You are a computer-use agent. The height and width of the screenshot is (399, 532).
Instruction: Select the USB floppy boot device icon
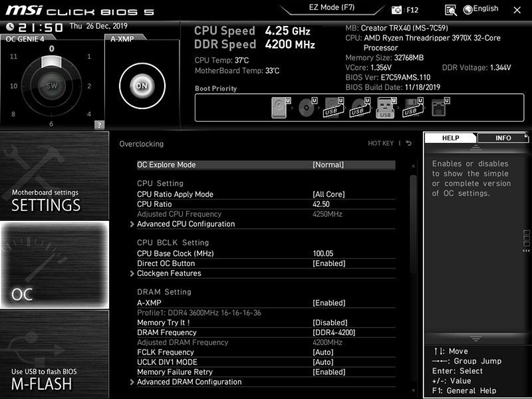[412, 108]
